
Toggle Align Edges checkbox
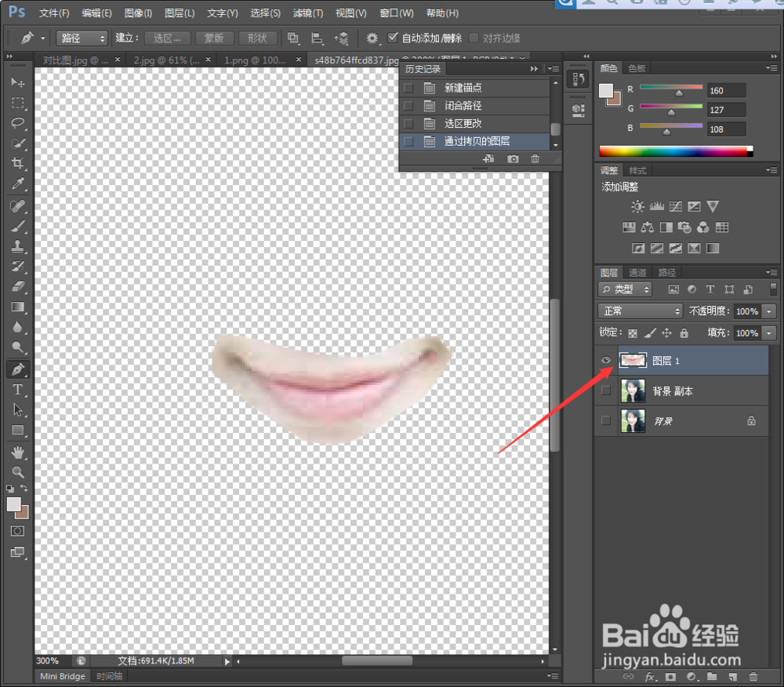click(474, 38)
